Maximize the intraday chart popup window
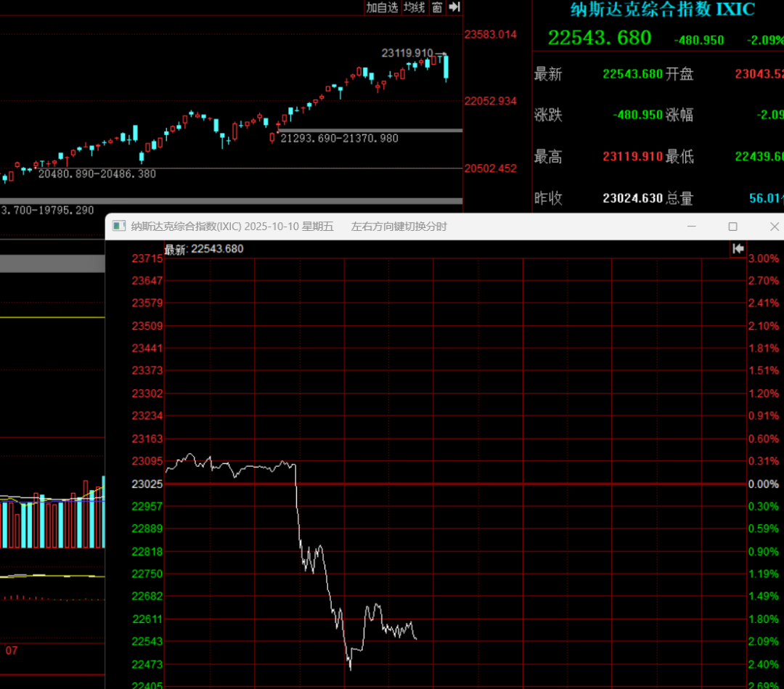Viewport: 784px width, 689px height. coord(732,227)
